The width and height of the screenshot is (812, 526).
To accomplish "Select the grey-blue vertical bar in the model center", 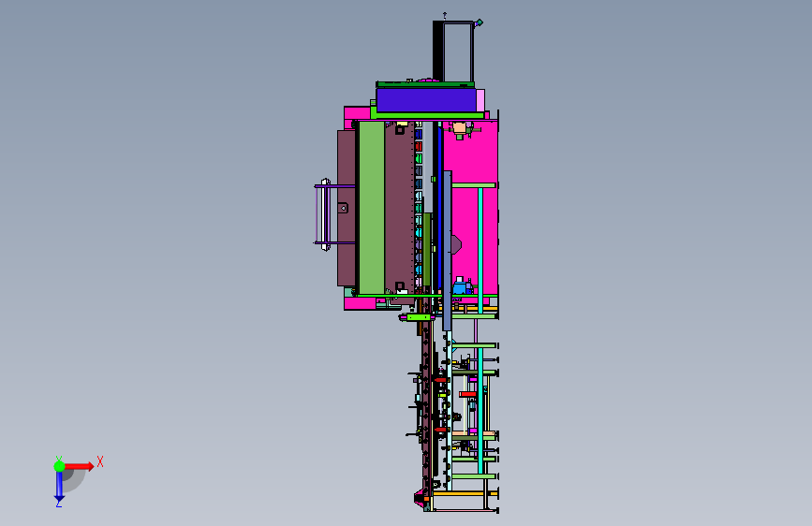I will pyautogui.click(x=447, y=251).
